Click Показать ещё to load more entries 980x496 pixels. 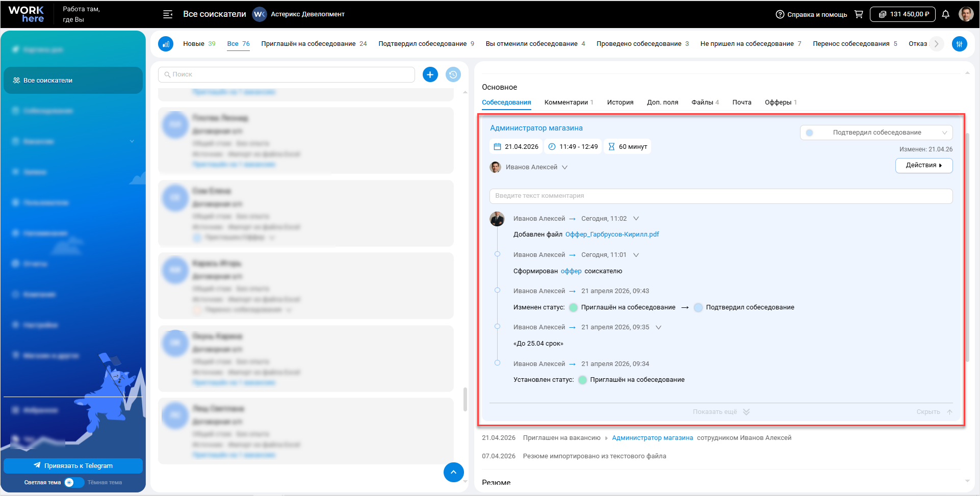721,412
